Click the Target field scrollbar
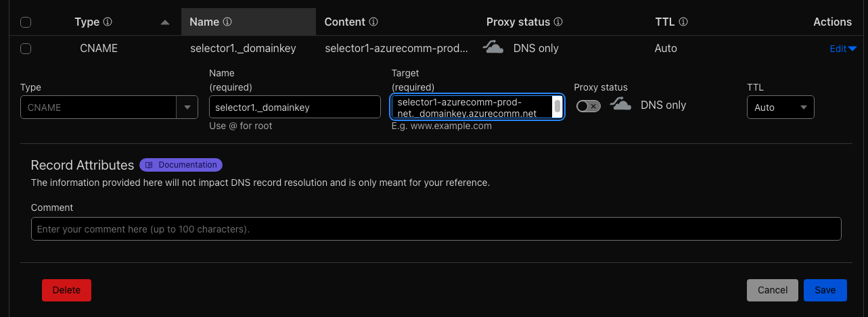Image resolution: width=868 pixels, height=317 pixels. point(557,105)
